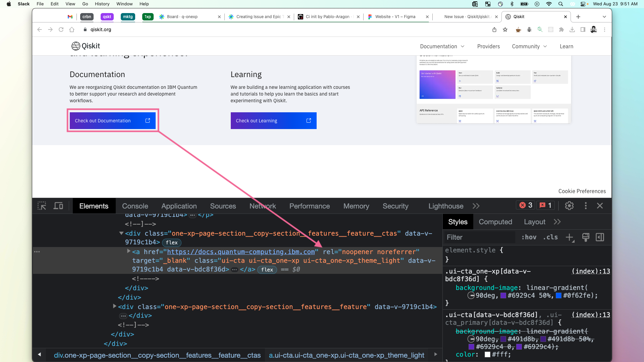
Task: Reload the qiskit.org page
Action: pos(61,29)
